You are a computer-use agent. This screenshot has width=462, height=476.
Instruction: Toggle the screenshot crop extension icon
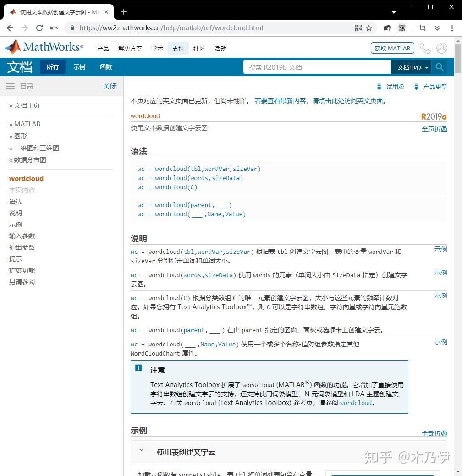pyautogui.click(x=422, y=28)
